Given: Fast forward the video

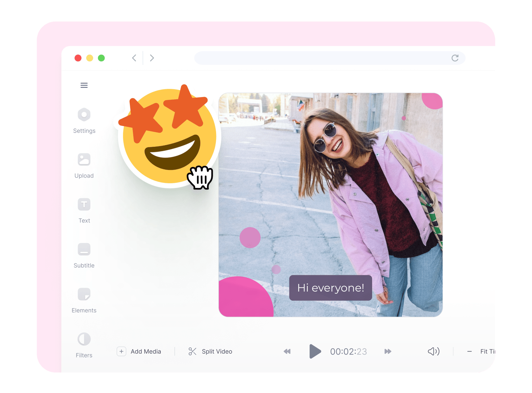Looking at the screenshot, I should click(x=388, y=351).
